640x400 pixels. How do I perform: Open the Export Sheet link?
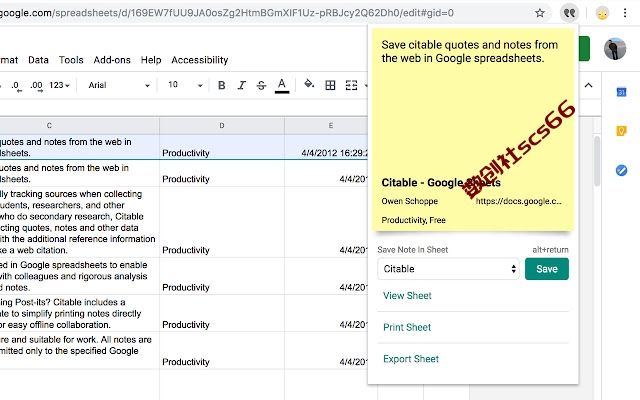point(411,359)
